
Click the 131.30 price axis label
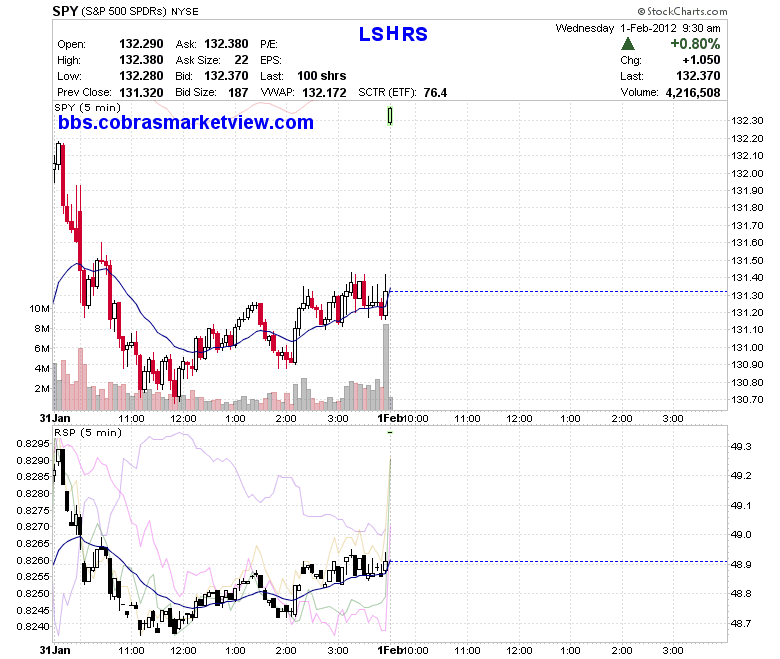click(x=747, y=295)
